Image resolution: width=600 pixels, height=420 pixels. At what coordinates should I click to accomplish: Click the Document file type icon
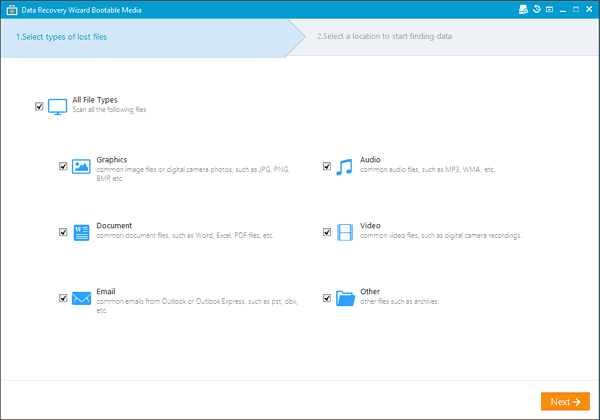81,232
